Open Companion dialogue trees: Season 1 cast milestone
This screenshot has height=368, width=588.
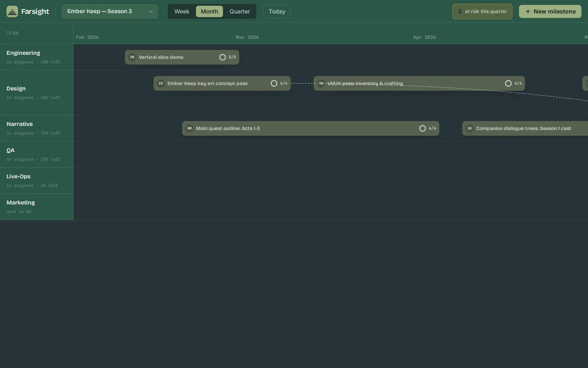click(x=525, y=128)
